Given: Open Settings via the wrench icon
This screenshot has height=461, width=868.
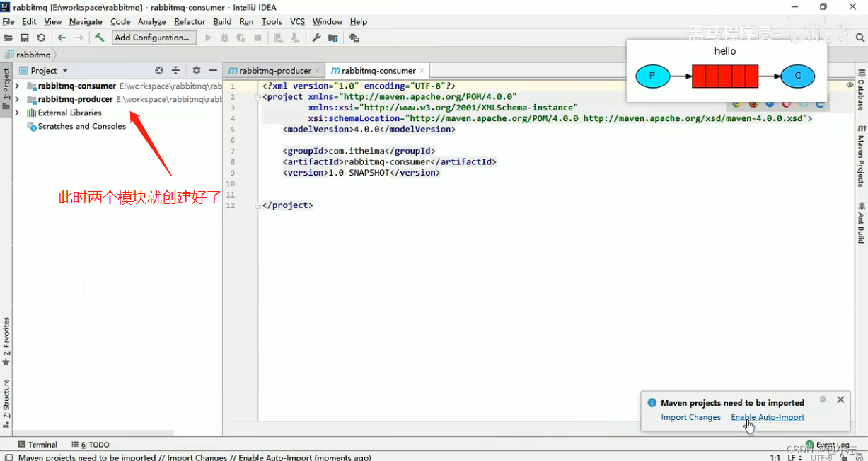Looking at the screenshot, I should point(316,38).
